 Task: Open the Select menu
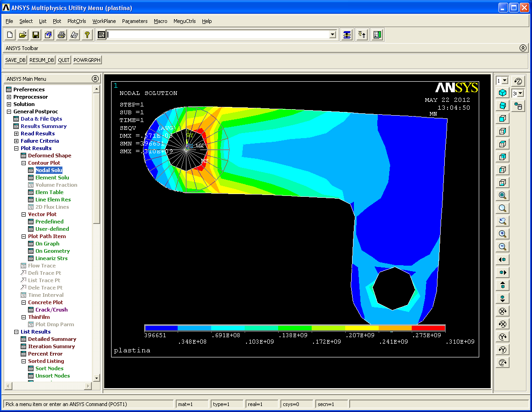(x=26, y=21)
